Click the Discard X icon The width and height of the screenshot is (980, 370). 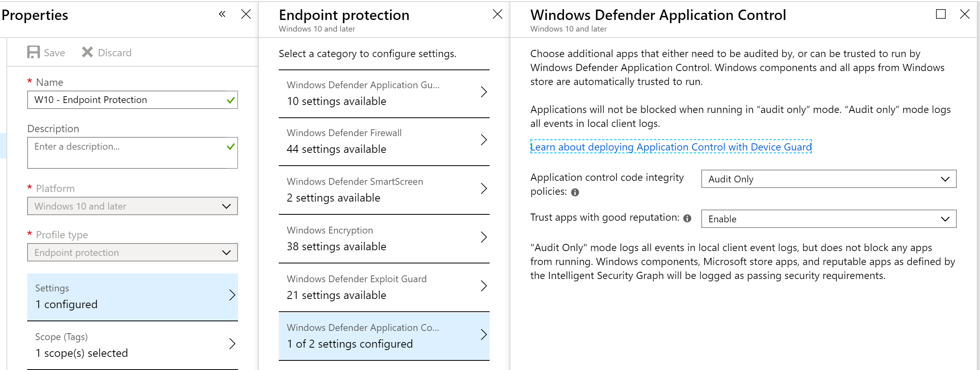click(x=87, y=52)
